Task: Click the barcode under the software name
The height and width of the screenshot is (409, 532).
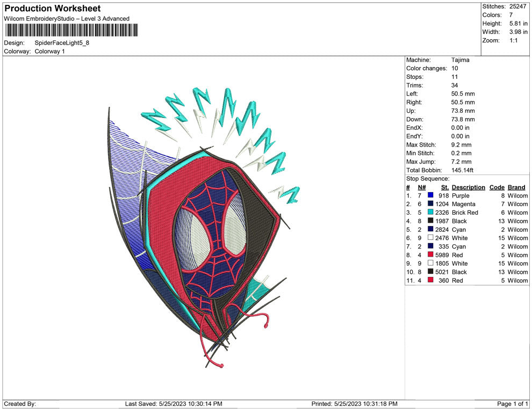Action: [x=71, y=30]
